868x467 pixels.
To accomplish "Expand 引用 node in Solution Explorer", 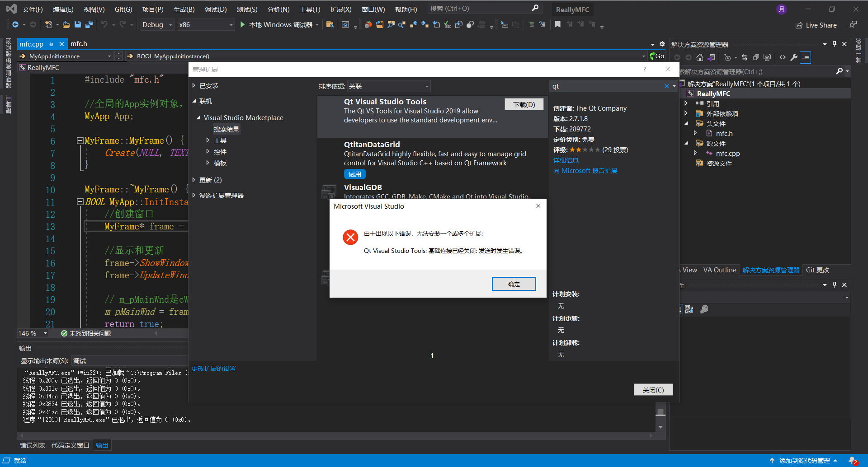I will point(686,103).
